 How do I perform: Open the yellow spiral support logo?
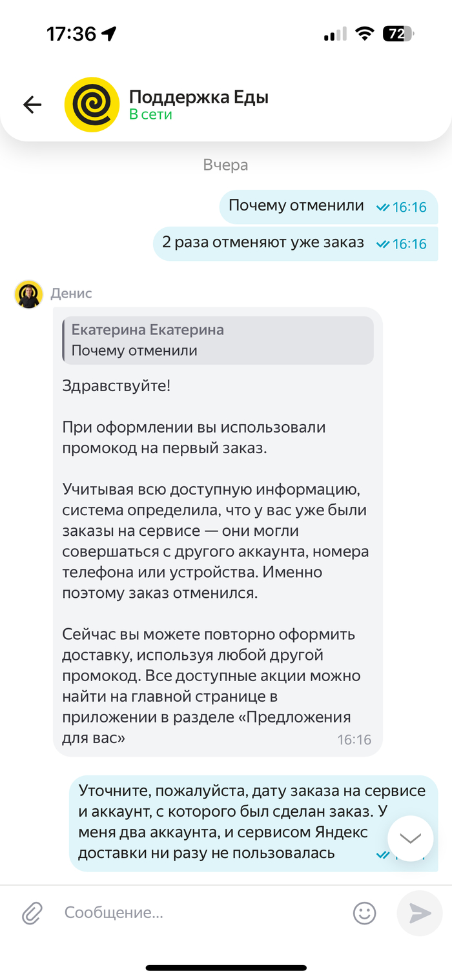(92, 105)
